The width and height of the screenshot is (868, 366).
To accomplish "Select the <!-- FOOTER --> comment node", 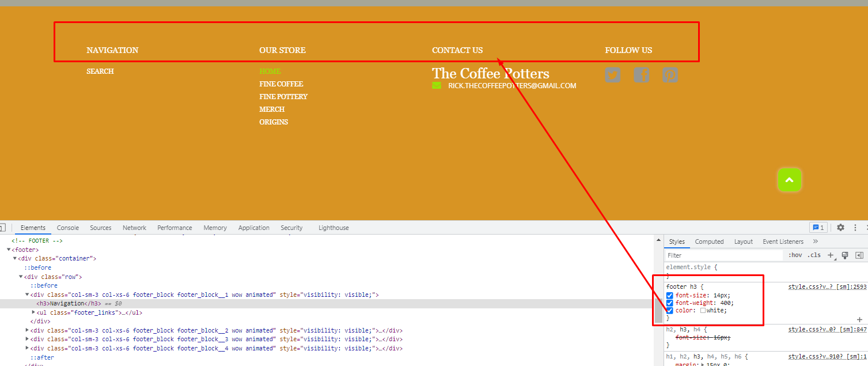I will pos(37,241).
